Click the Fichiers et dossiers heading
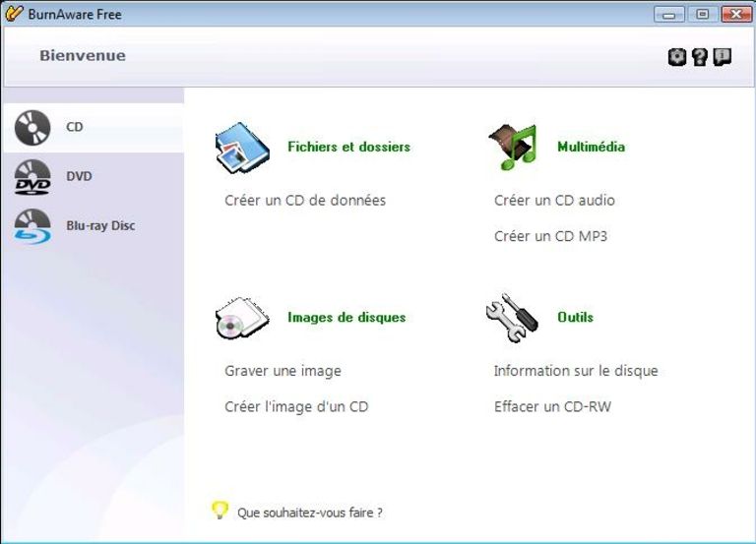 (349, 147)
